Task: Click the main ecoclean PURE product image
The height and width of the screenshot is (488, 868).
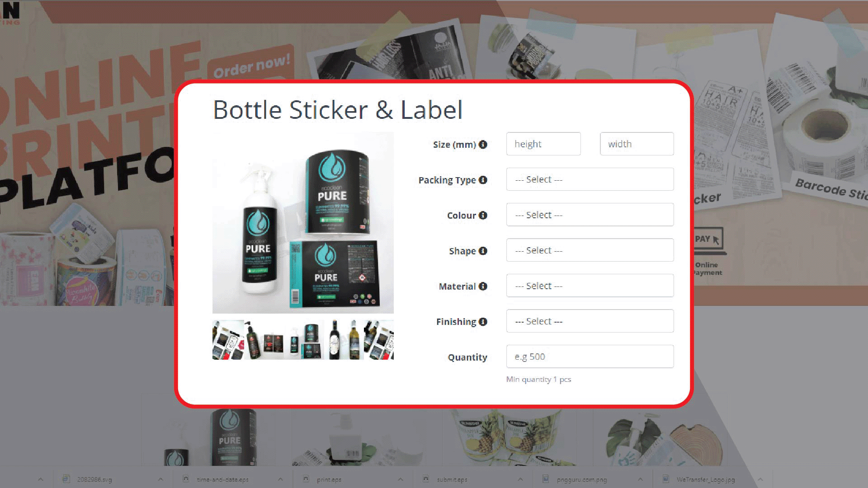Action: (x=303, y=223)
